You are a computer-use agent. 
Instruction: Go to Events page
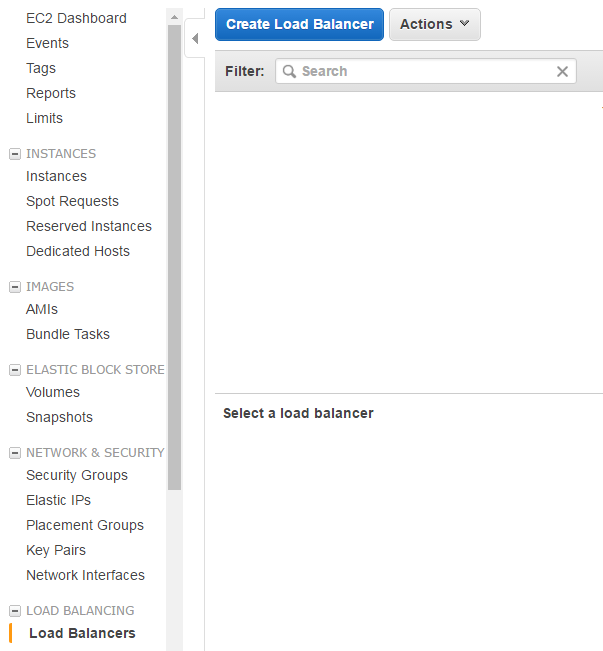pyautogui.click(x=47, y=43)
